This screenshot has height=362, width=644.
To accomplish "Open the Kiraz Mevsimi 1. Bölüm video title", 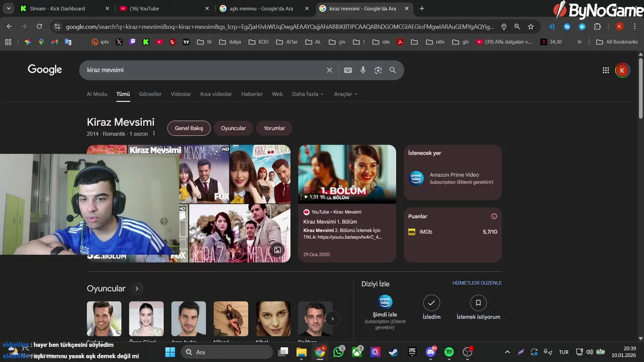I will 330,222.
